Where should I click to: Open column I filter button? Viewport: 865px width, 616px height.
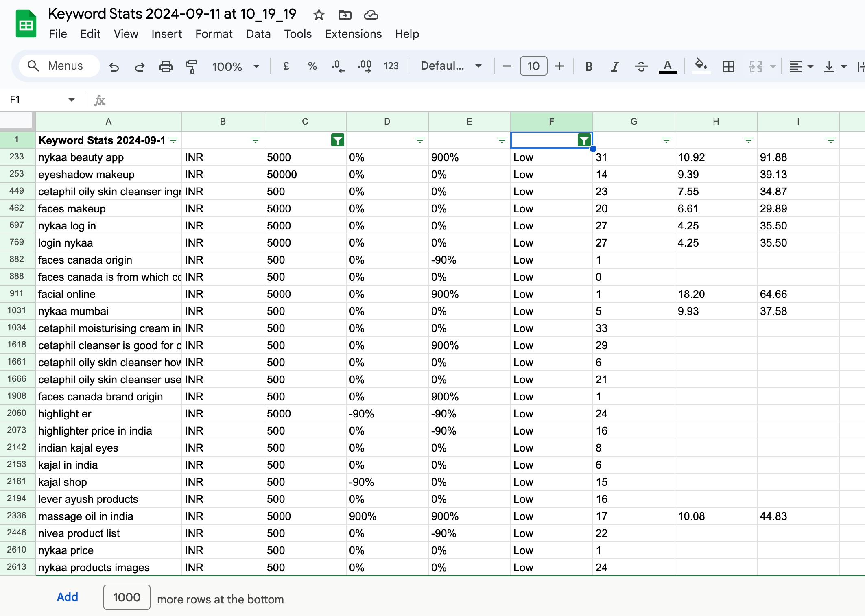[830, 140]
